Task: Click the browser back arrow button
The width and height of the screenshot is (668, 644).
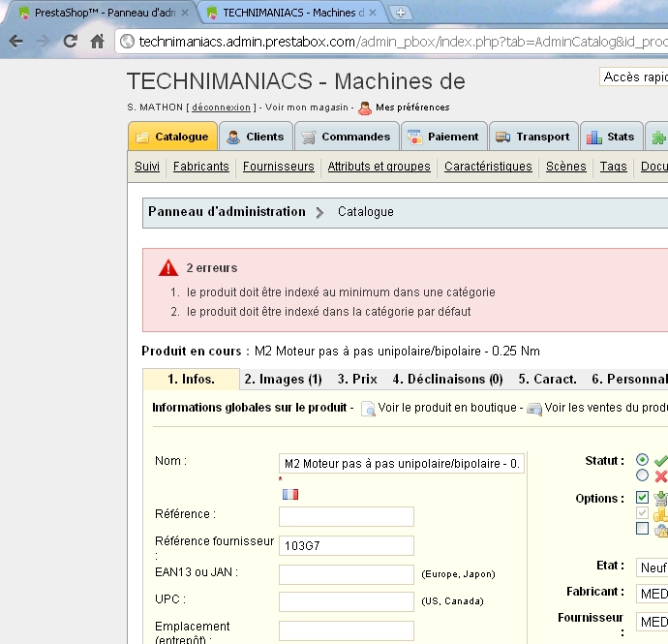Action: coord(16,42)
